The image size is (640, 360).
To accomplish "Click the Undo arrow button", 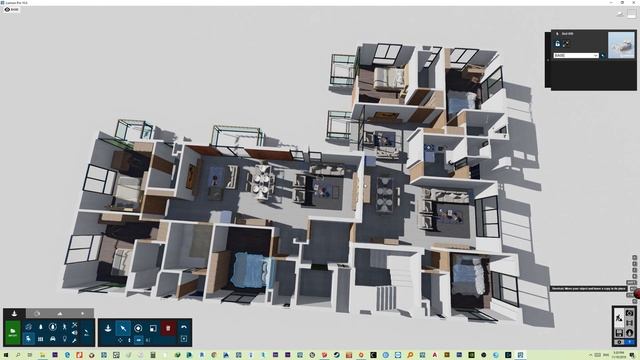I will [184, 327].
